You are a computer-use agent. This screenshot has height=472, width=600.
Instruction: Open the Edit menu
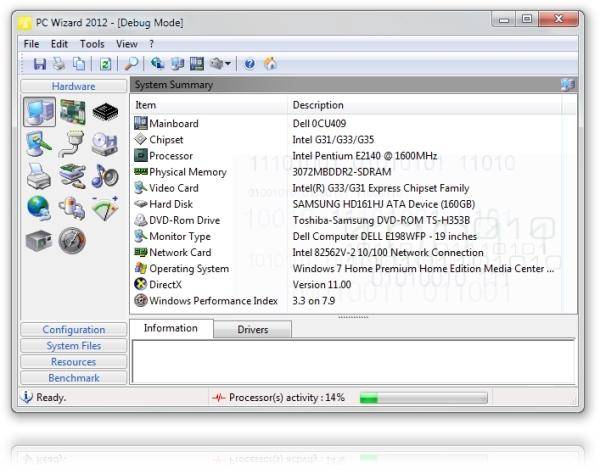[x=59, y=44]
